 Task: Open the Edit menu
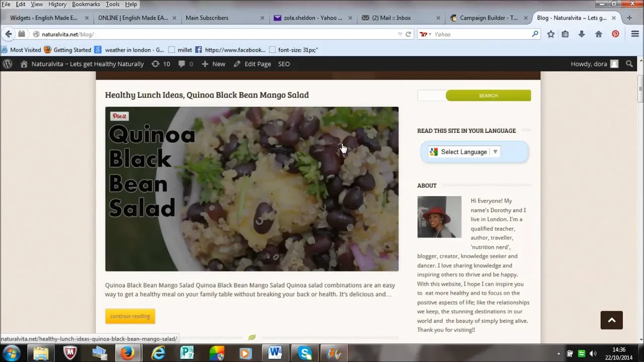(x=21, y=4)
